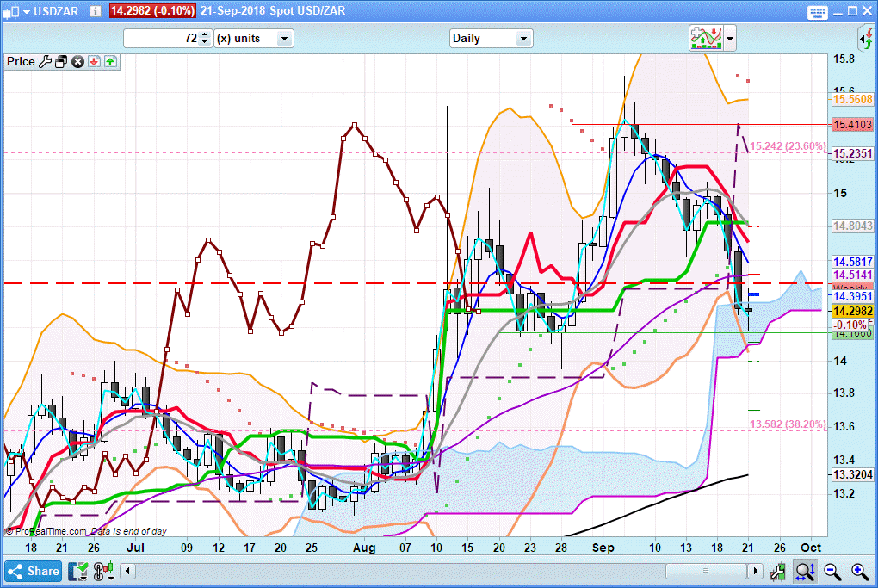Click the Share button
The image size is (878, 588).
[x=34, y=571]
